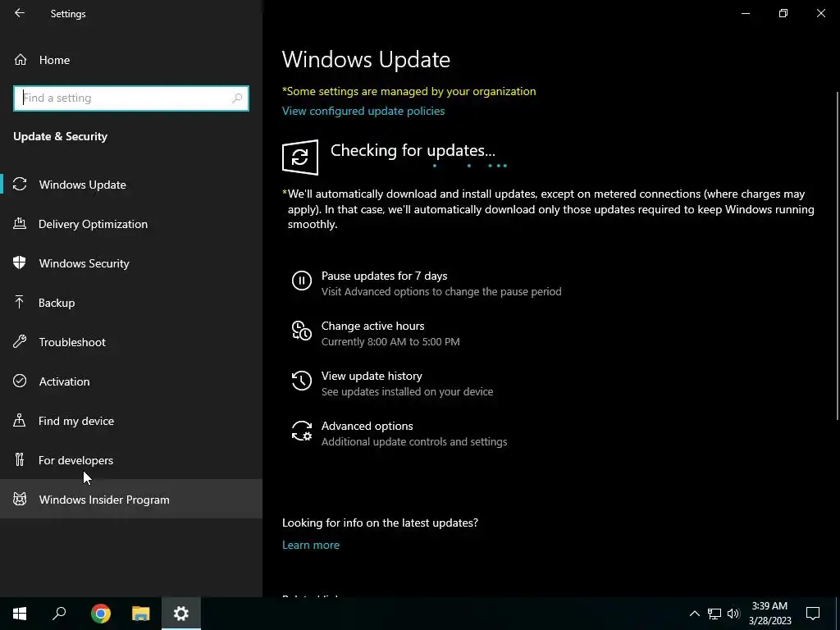The width and height of the screenshot is (840, 630).
Task: Open the Windows Update section
Action: click(131, 185)
